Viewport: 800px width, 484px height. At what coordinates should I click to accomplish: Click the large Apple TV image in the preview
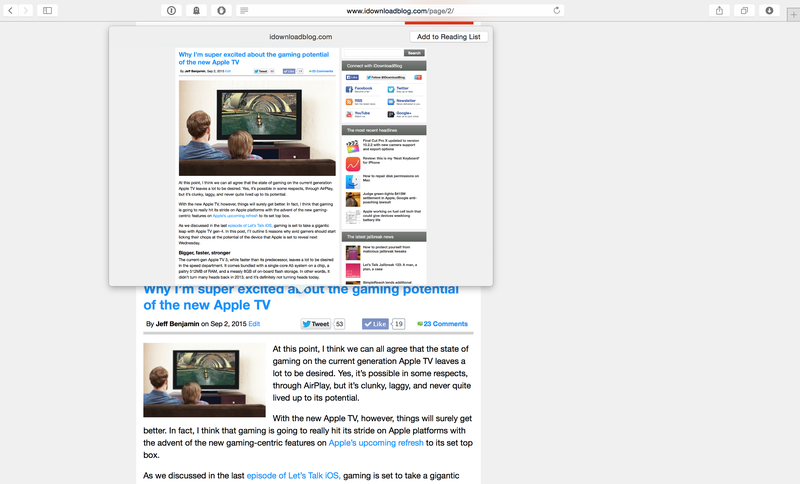pyautogui.click(x=257, y=128)
